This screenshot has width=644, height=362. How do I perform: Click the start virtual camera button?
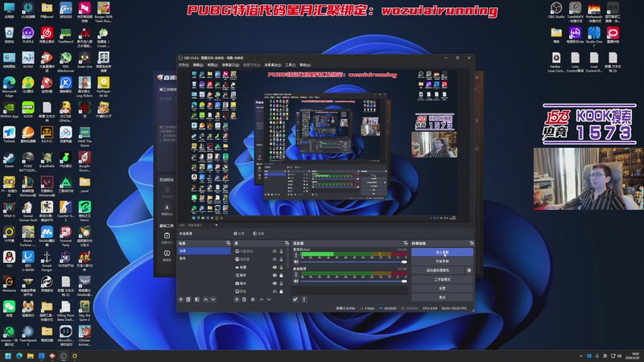point(438,270)
